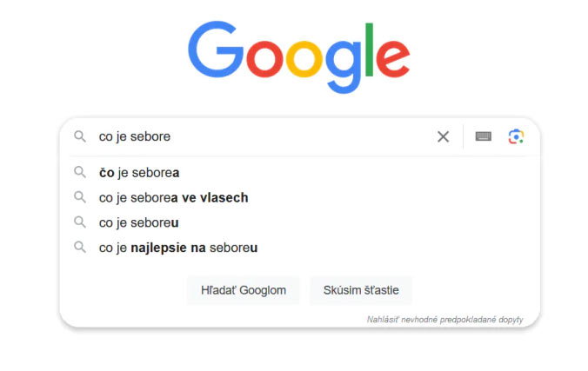Click the magnifier icon in the search field

pyautogui.click(x=80, y=136)
